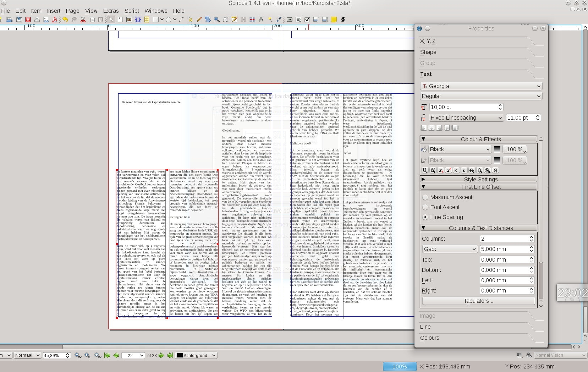
Task: Click the Columns number input field
Action: [x=505, y=239]
